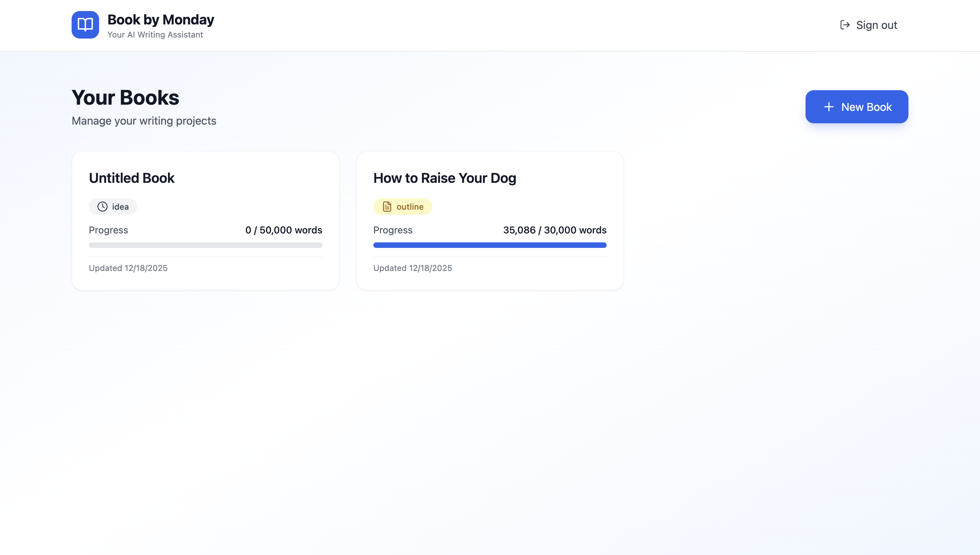
Task: Click the Your AI Writing Assistant tagline
Action: click(155, 35)
